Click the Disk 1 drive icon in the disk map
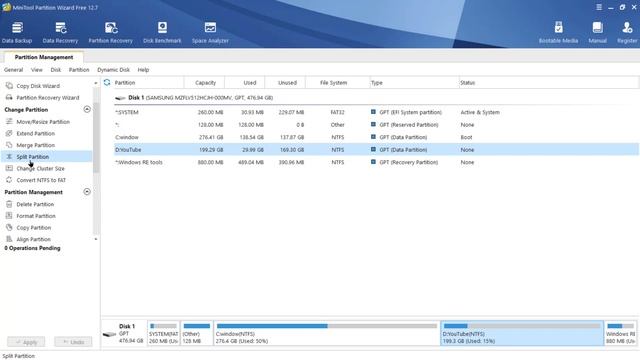This screenshot has width=640, height=360. pyautogui.click(x=109, y=334)
